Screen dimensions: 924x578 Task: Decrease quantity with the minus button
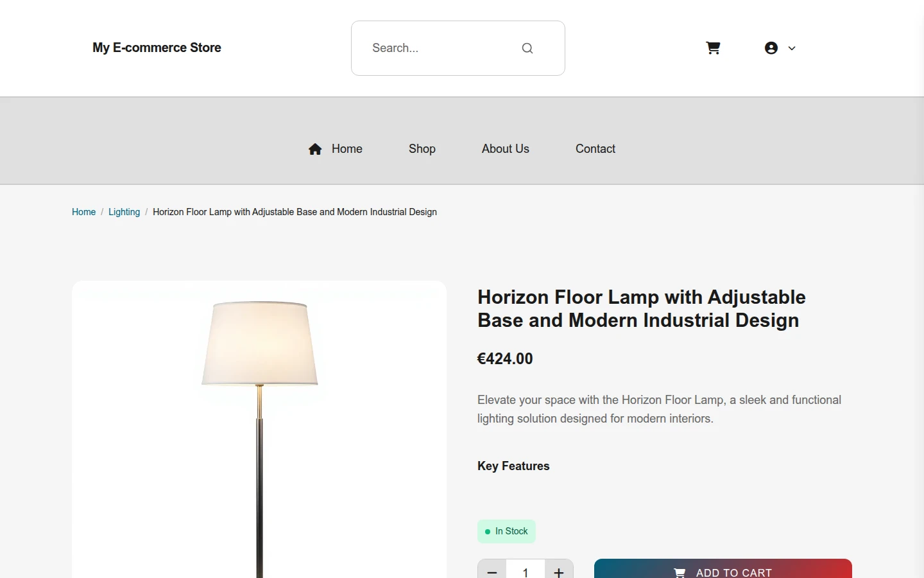tap(492, 569)
